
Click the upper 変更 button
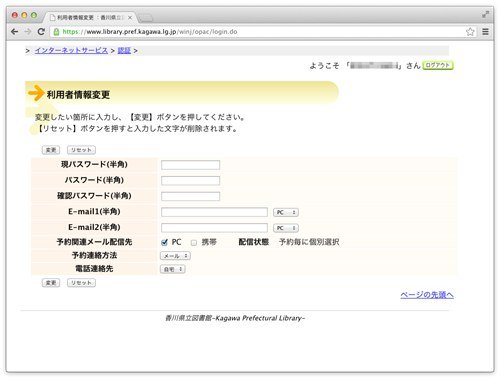(51, 150)
